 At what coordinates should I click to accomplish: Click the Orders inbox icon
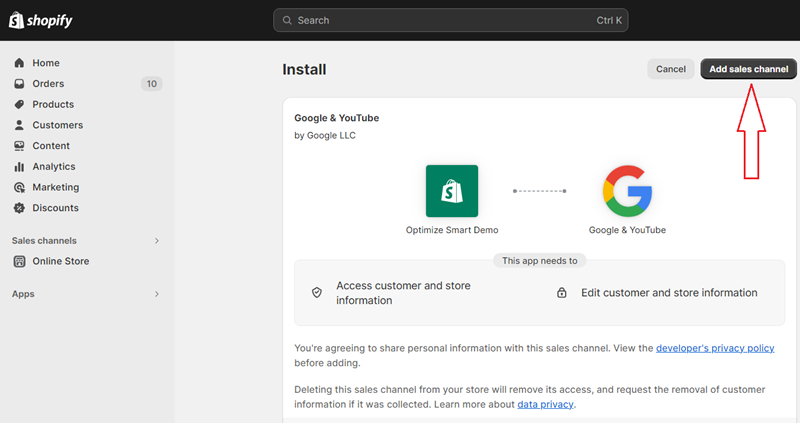tap(19, 84)
